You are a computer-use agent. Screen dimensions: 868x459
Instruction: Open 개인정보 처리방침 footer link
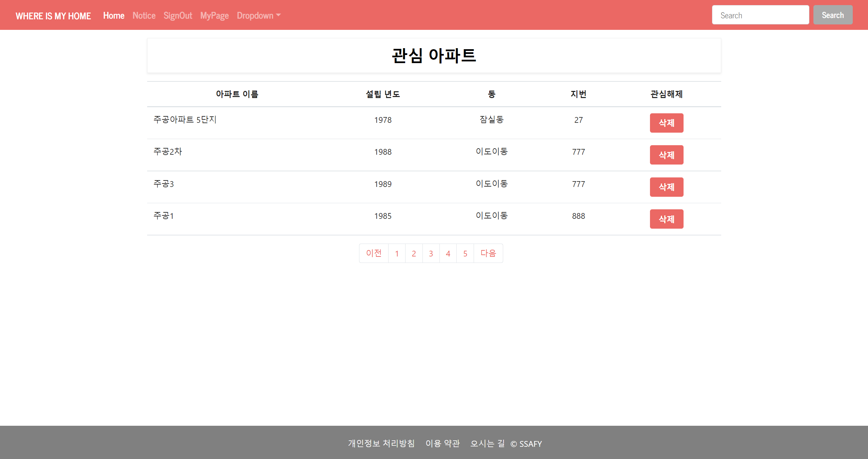381,443
